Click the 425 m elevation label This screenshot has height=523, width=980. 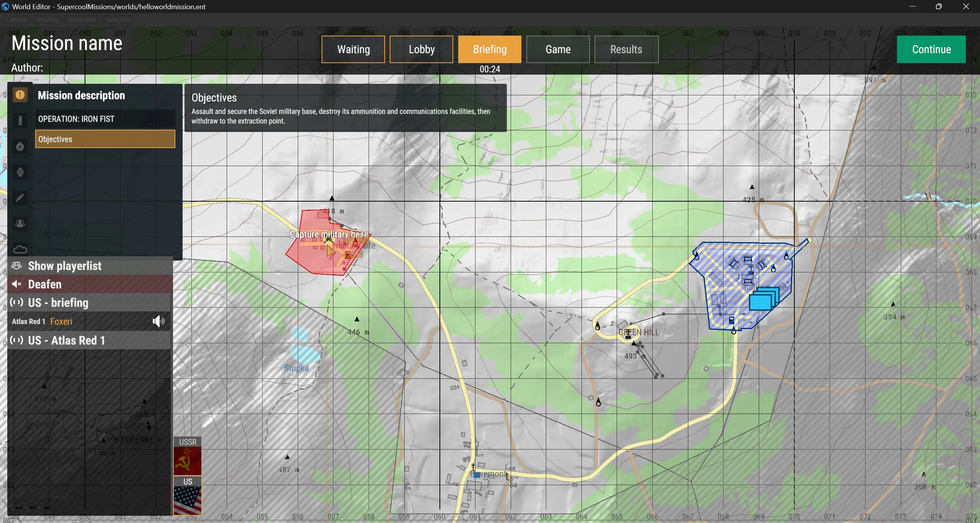pyautogui.click(x=753, y=199)
